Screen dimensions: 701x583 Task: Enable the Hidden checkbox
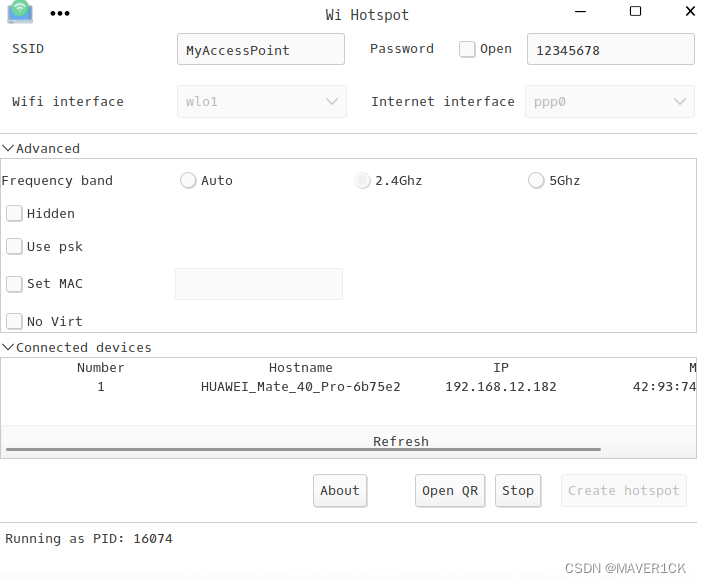(x=14, y=213)
